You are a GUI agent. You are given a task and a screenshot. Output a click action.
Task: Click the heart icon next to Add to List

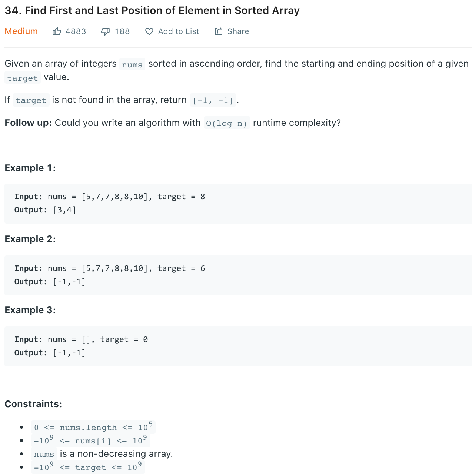(x=149, y=31)
